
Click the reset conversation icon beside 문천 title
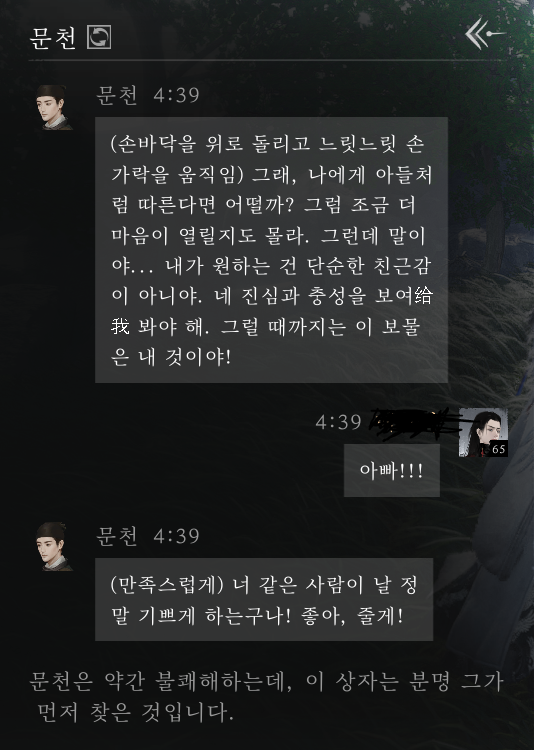pyautogui.click(x=99, y=37)
